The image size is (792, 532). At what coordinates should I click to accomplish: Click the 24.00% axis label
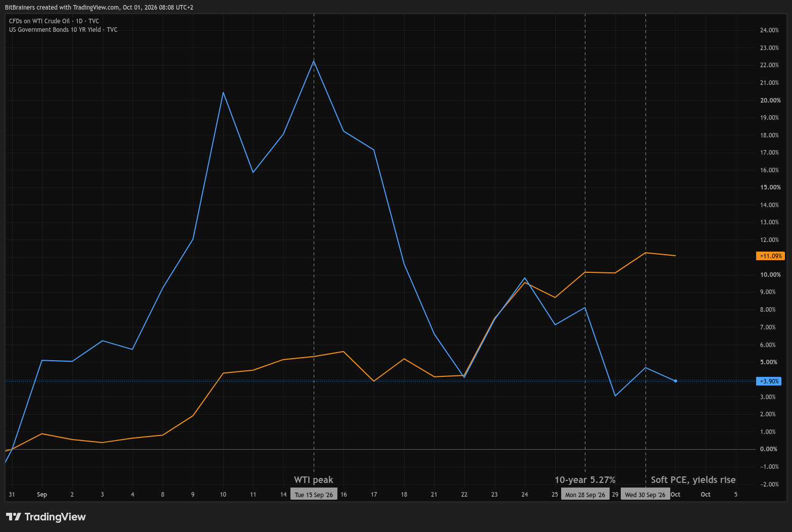pos(769,30)
